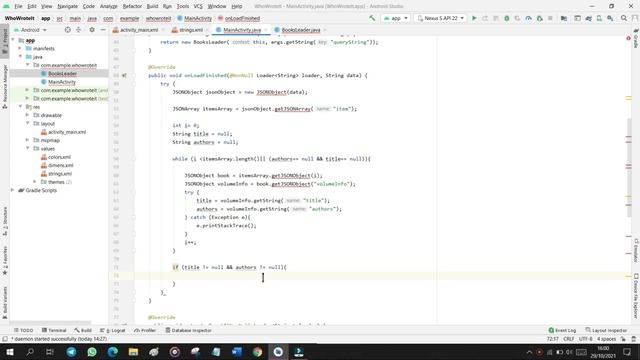Open the Android project view dropdown
This screenshot has height=360, width=640.
click(31, 30)
